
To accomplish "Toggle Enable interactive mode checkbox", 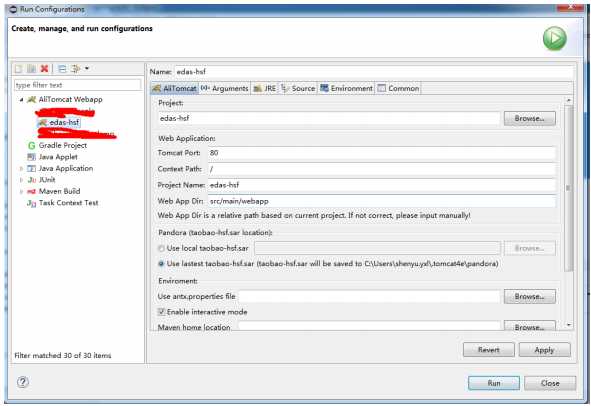I will point(161,312).
